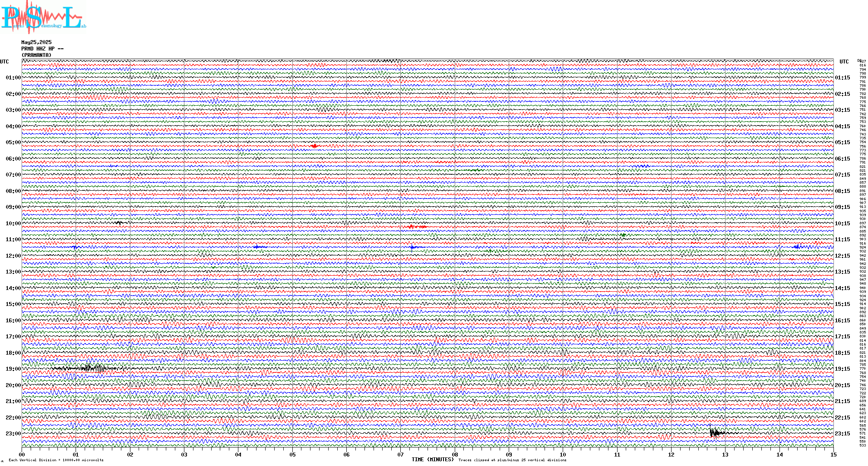Click the 20:15 label on right axis
Image resolution: width=868 pixels, height=466 pixels.
pos(843,385)
